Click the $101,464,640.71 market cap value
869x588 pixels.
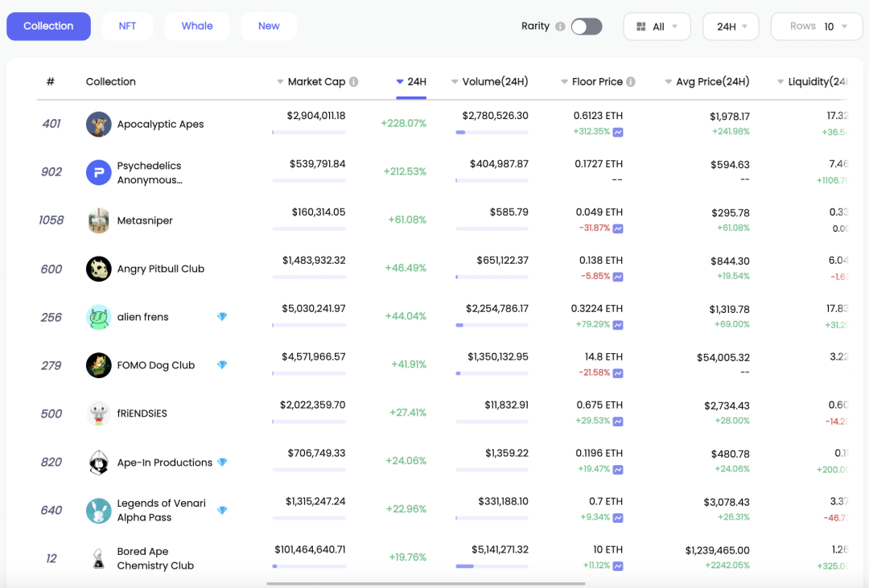click(310, 549)
